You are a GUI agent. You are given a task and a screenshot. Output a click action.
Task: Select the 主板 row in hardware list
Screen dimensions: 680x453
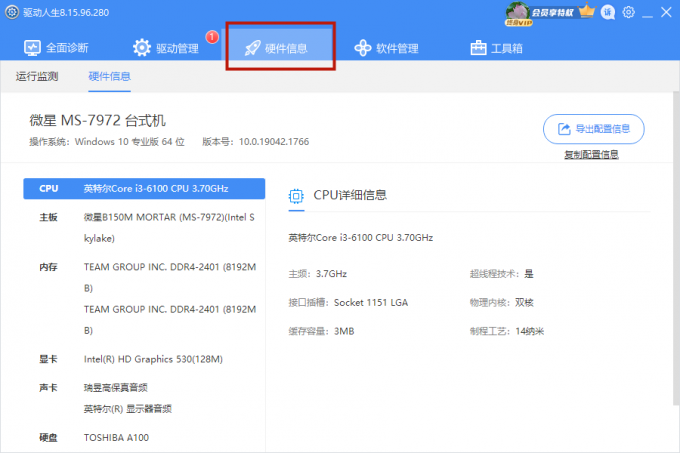click(144, 228)
